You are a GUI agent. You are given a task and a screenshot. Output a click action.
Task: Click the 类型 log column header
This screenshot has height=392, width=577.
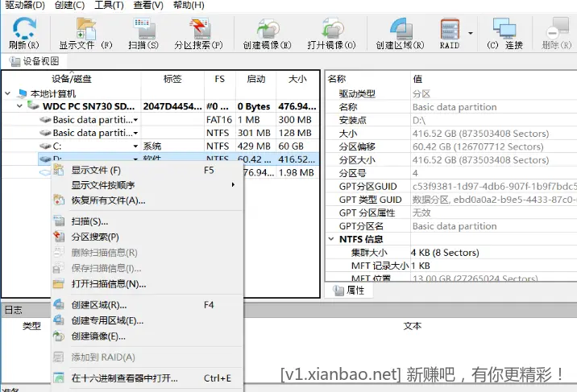(31, 326)
